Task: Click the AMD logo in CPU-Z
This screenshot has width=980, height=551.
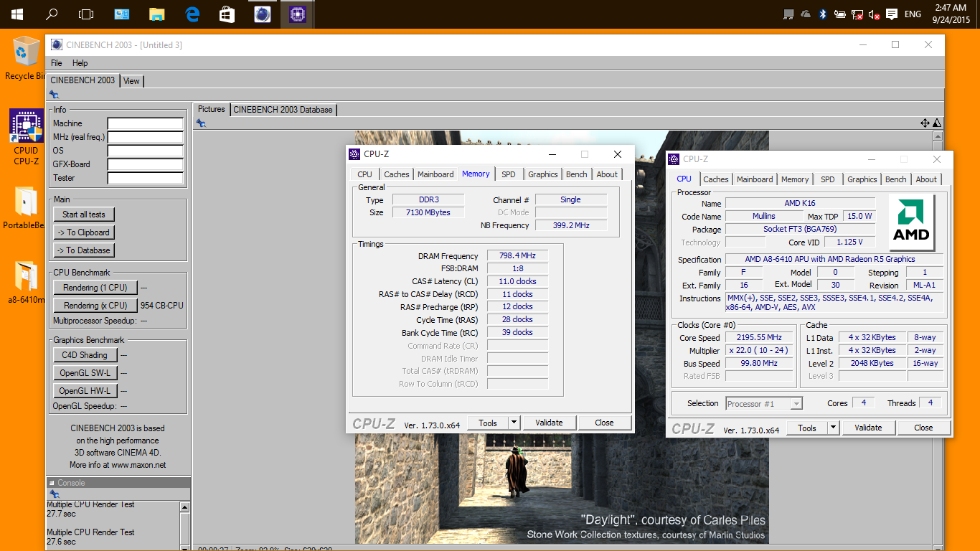Action: [x=910, y=221]
